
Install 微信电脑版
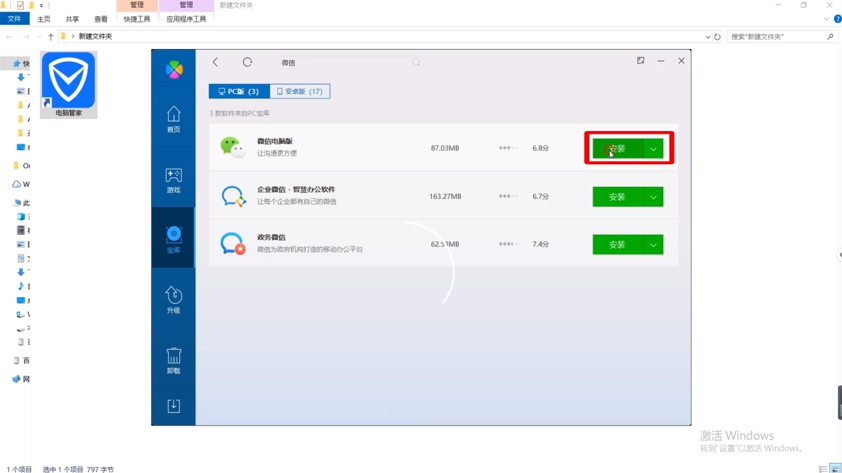pyautogui.click(x=618, y=149)
